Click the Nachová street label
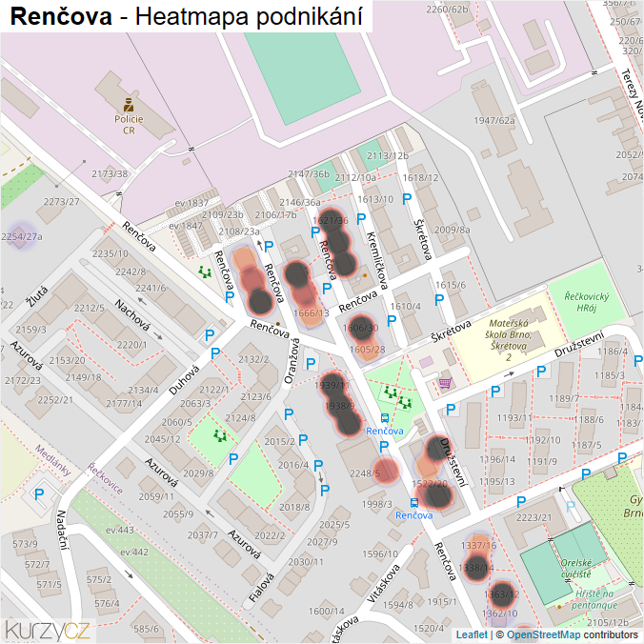 click(131, 315)
